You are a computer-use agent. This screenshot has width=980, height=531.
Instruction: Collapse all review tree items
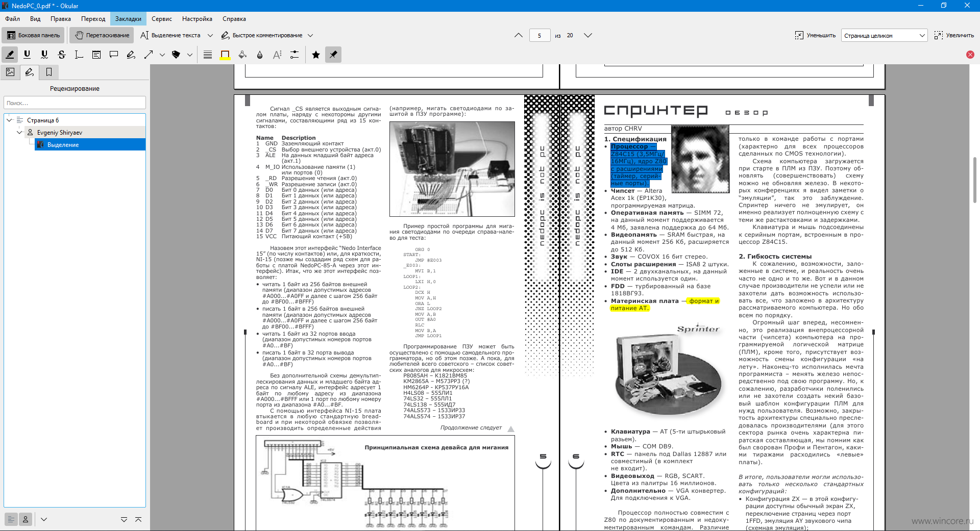click(x=138, y=519)
